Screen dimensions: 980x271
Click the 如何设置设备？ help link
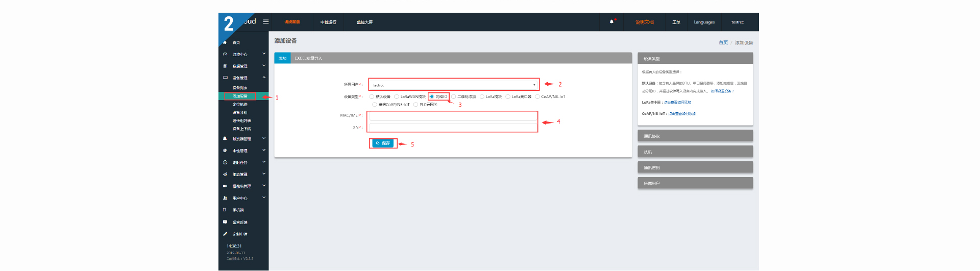click(722, 91)
